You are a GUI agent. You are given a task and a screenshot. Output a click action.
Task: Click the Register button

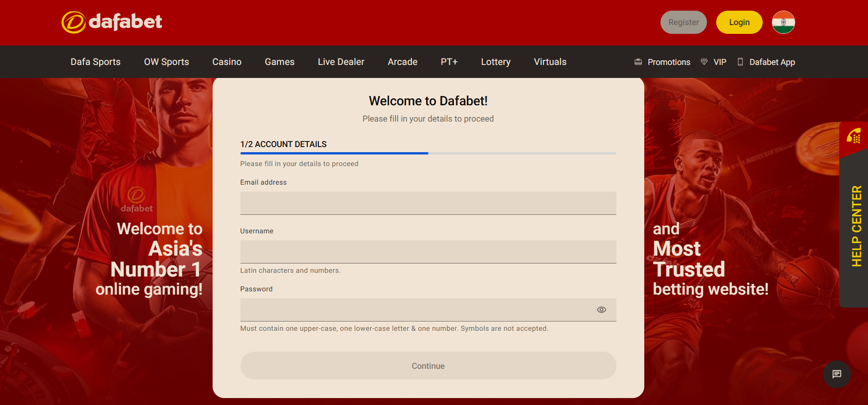683,22
